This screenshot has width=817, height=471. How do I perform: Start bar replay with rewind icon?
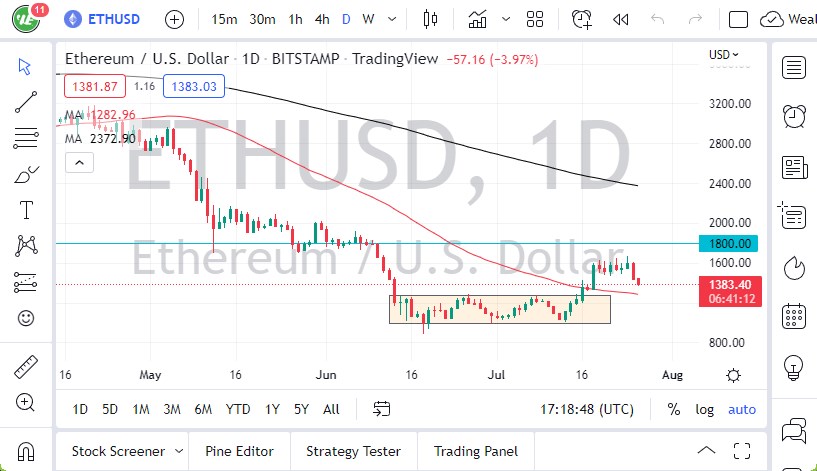coord(621,20)
